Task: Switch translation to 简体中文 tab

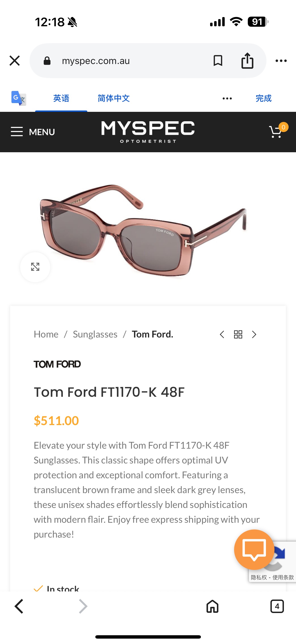Action: pyautogui.click(x=113, y=98)
